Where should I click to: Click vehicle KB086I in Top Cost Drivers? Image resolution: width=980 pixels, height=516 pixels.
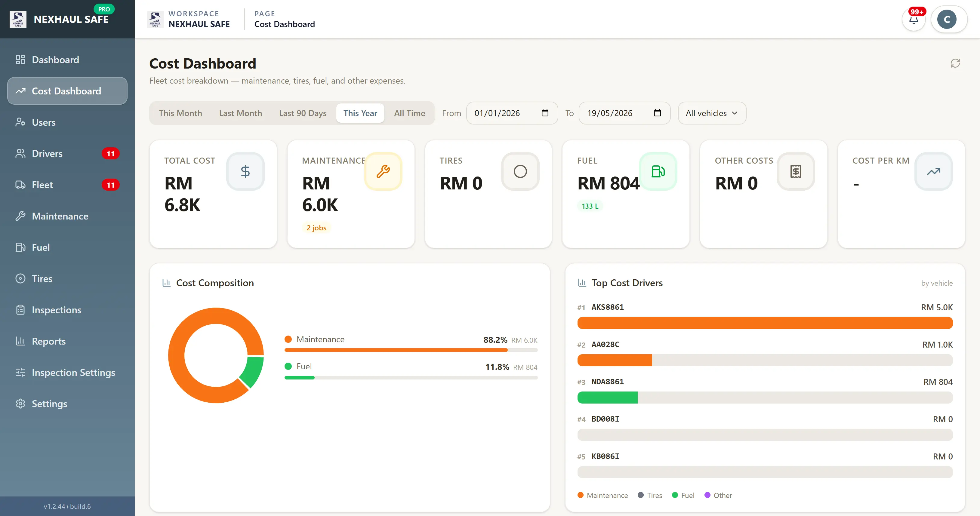click(605, 456)
